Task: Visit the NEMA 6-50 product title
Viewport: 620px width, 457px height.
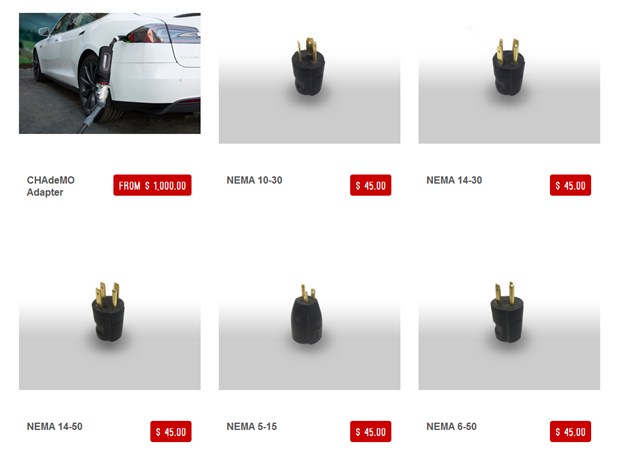Action: tap(451, 427)
